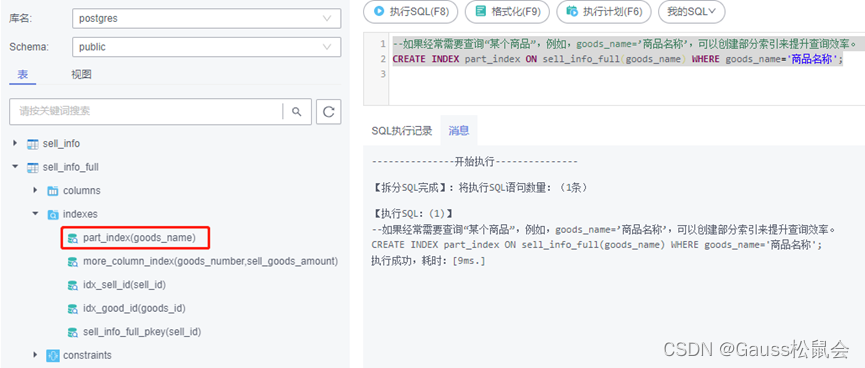Open the SQL执行记录 tab
Screen dimensions: 865x368
[x=402, y=131]
